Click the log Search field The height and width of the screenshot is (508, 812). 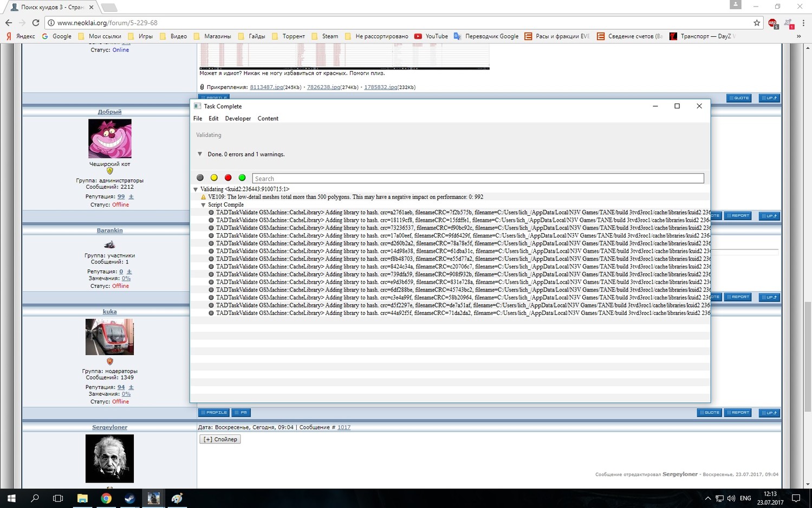click(478, 178)
